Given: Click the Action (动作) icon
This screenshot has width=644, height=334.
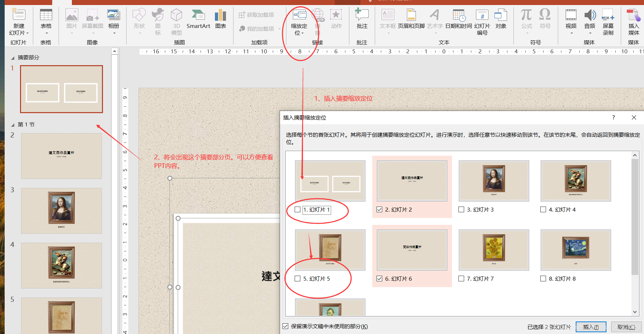Looking at the screenshot, I should (x=336, y=15).
